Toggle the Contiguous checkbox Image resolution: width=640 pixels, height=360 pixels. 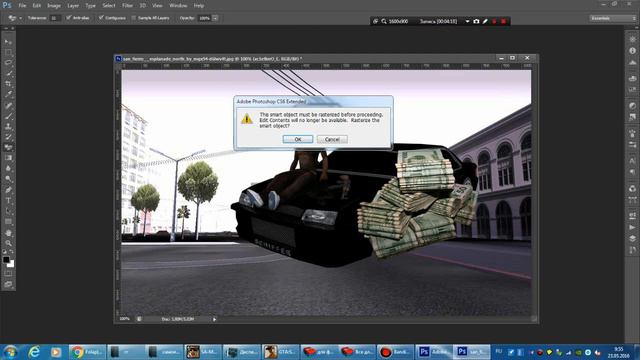coord(101,18)
